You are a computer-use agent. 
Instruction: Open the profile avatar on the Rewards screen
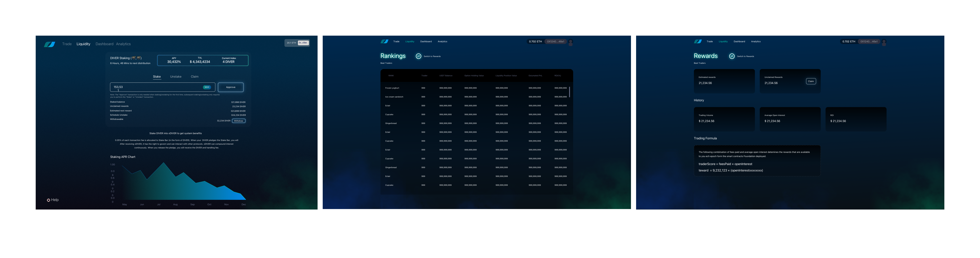tap(884, 42)
